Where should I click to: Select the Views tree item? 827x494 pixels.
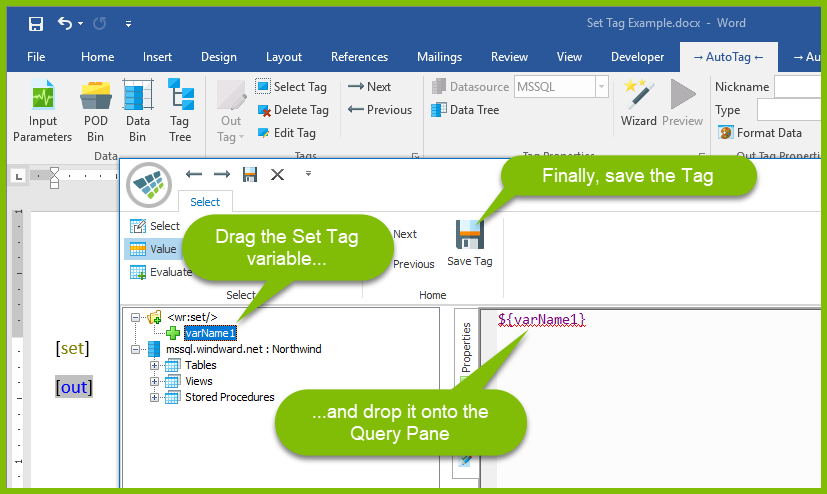tap(198, 381)
